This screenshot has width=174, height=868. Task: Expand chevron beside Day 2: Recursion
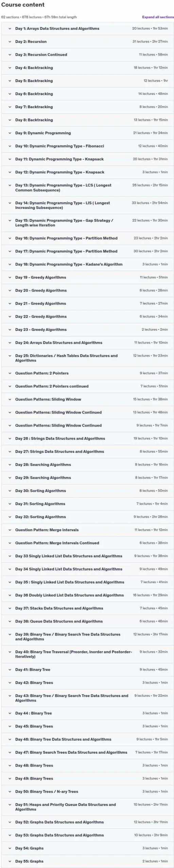pyautogui.click(x=10, y=42)
